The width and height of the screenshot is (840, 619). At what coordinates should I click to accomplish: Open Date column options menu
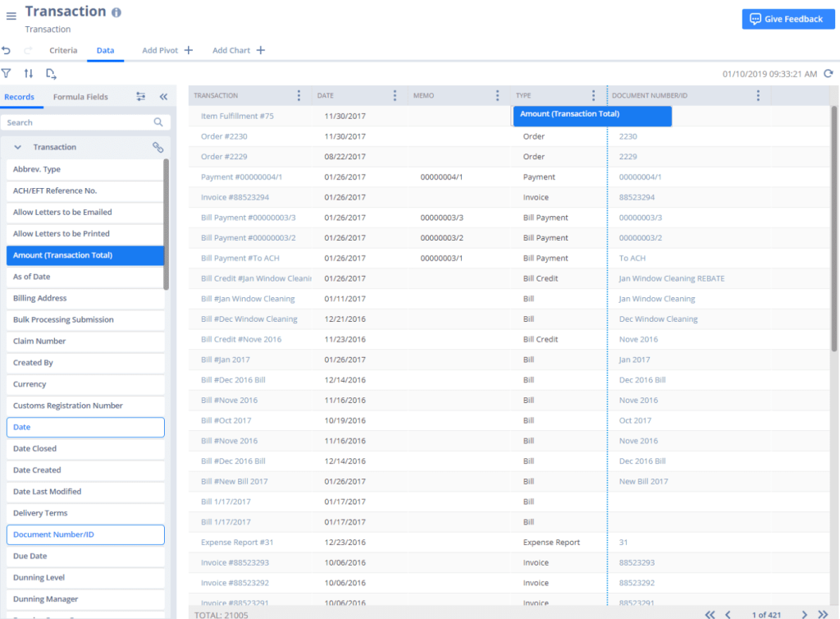[x=395, y=95]
